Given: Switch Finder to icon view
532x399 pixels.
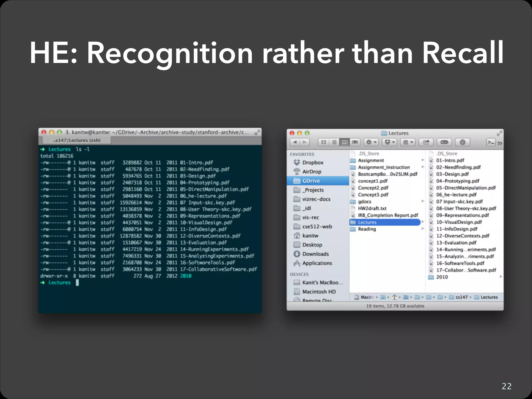Looking at the screenshot, I should [x=324, y=142].
